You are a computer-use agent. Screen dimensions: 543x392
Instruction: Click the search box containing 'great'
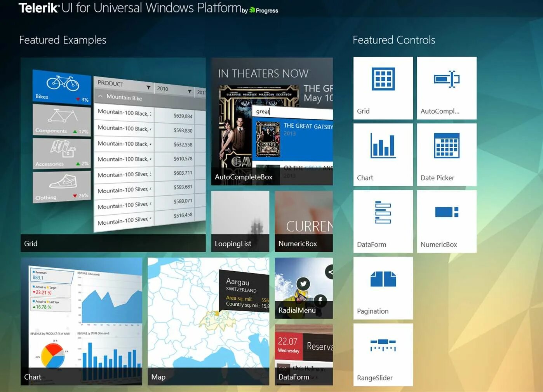[292, 112]
